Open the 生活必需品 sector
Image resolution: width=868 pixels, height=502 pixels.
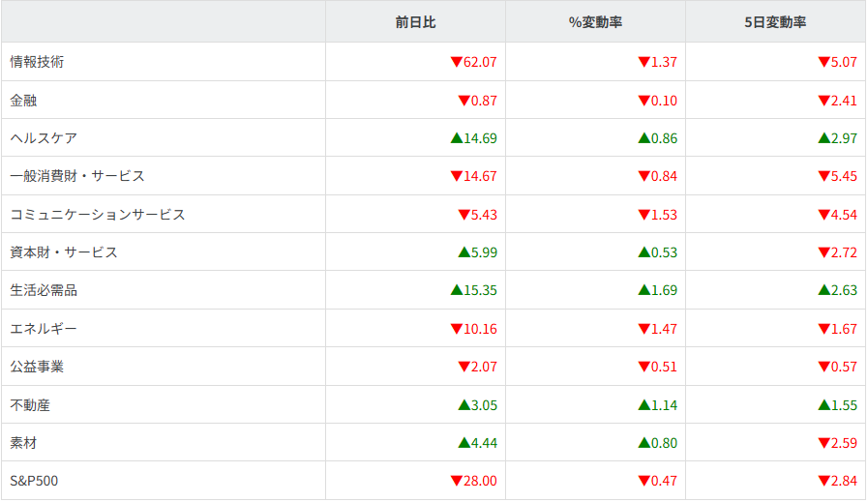[44, 290]
